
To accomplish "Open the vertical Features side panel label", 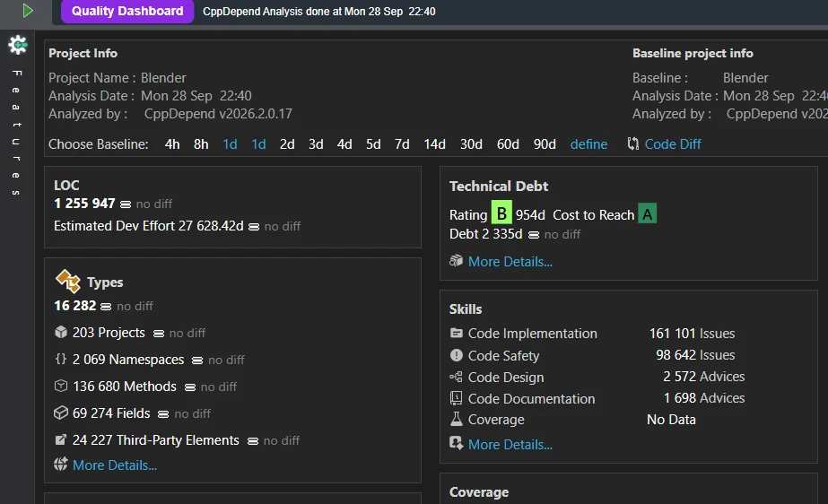I will (16, 132).
